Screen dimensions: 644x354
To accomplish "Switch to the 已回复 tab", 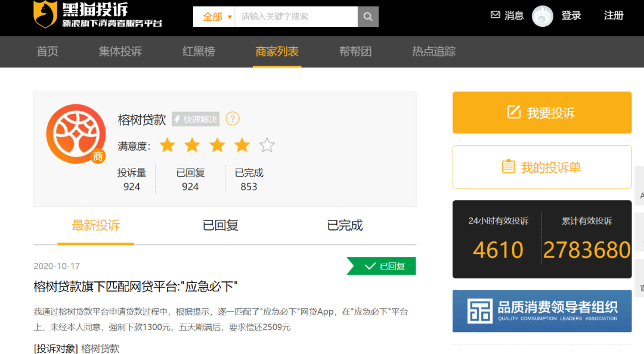I will (x=219, y=226).
